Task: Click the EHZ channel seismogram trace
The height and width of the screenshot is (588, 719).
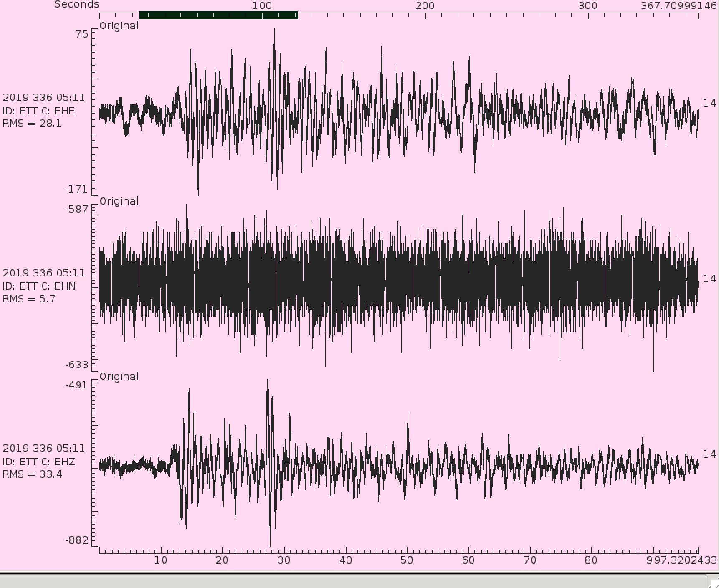Action: (399, 463)
